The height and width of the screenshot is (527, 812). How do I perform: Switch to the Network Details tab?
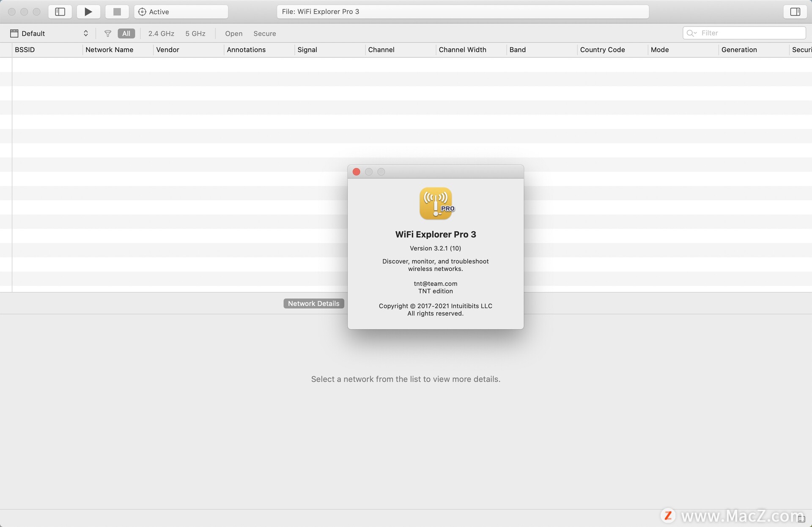tap(313, 304)
